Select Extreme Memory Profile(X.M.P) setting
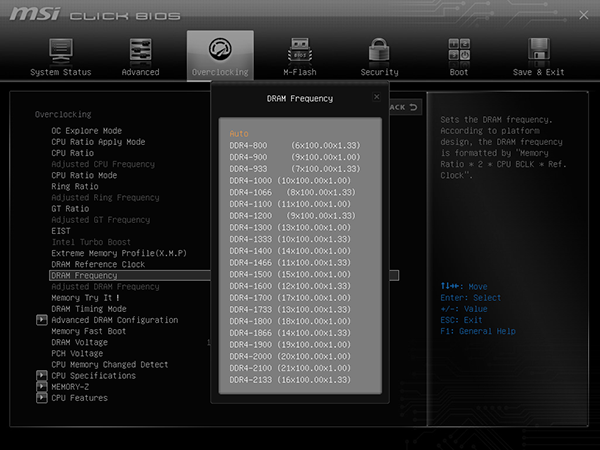This screenshot has height=450, width=600. (x=119, y=253)
